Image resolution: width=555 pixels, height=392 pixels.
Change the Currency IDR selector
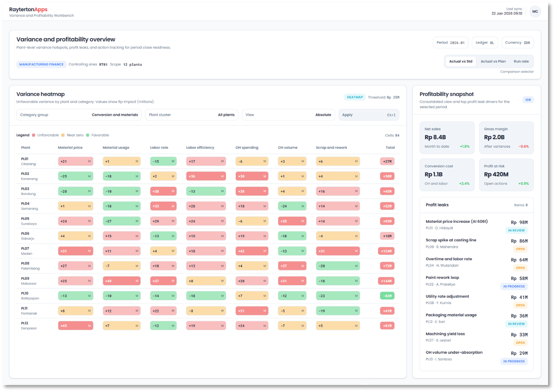pyautogui.click(x=517, y=43)
